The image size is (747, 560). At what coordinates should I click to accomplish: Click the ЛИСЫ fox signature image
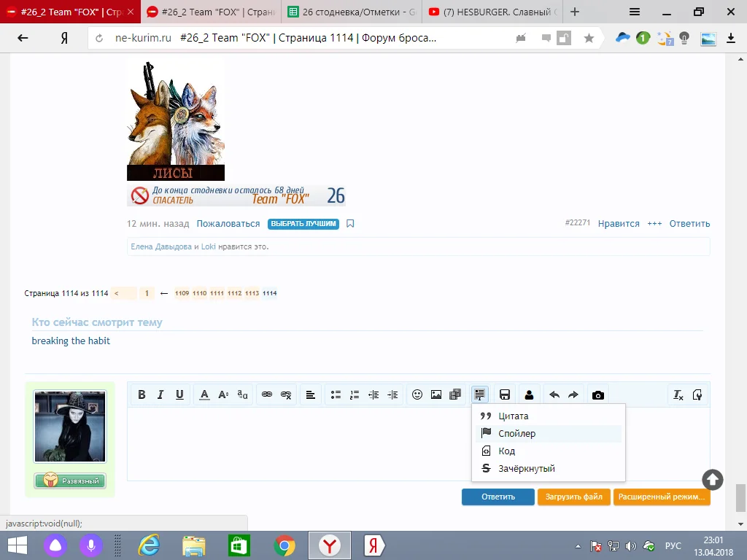tap(175, 121)
